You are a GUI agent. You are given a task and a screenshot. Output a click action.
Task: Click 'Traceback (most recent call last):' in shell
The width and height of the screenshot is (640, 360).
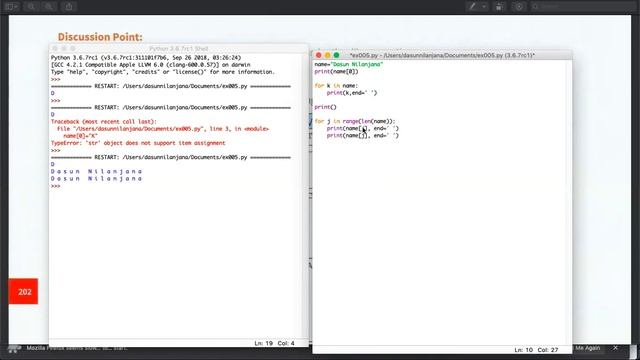104,122
